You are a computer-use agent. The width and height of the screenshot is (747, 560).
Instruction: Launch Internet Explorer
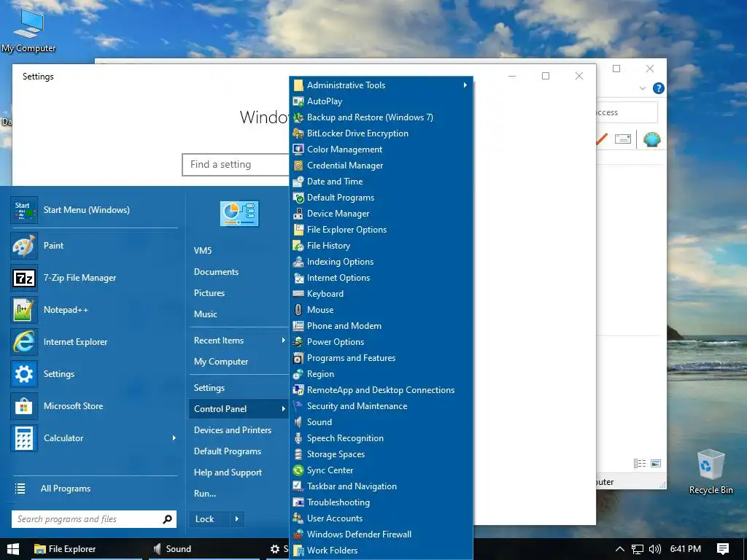pos(94,342)
